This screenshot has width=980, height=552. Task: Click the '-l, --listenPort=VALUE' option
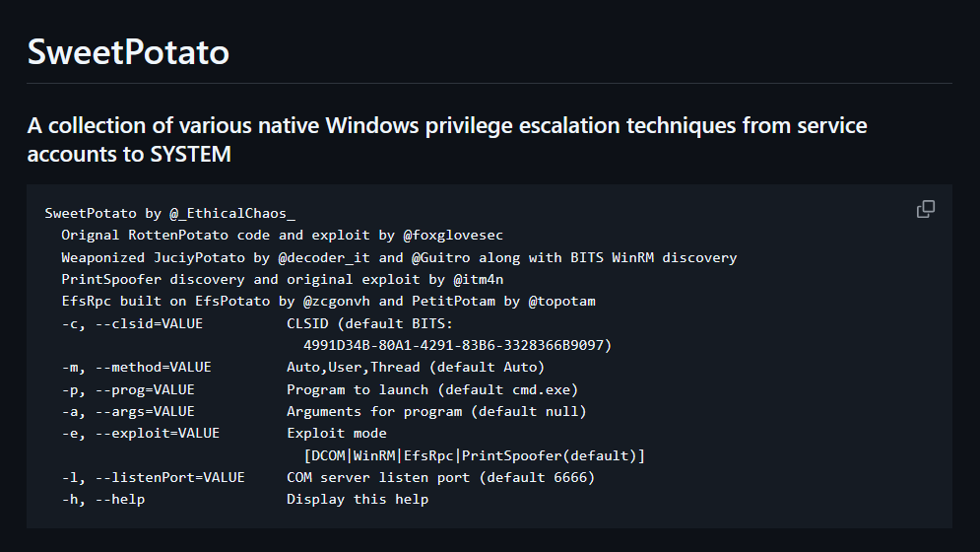[153, 477]
